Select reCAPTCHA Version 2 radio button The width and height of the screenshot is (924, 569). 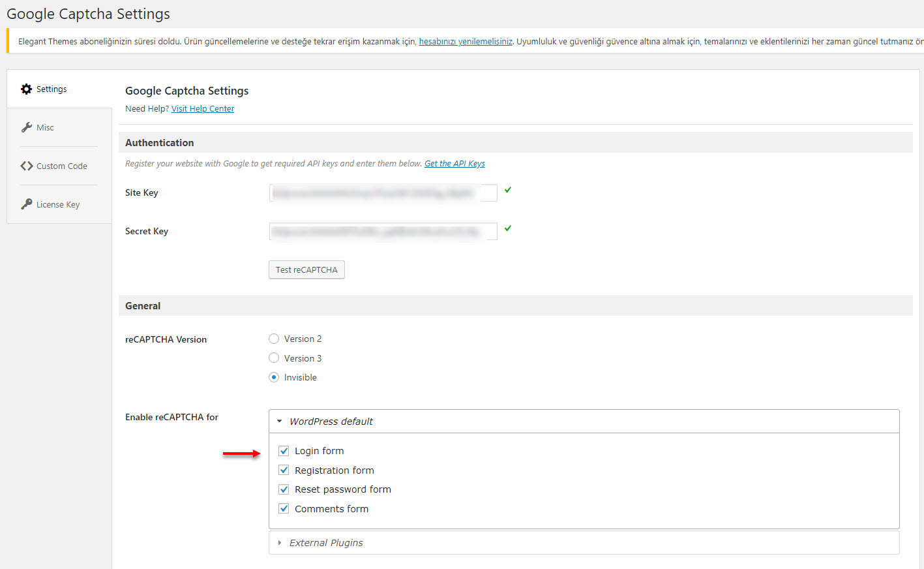click(x=274, y=339)
